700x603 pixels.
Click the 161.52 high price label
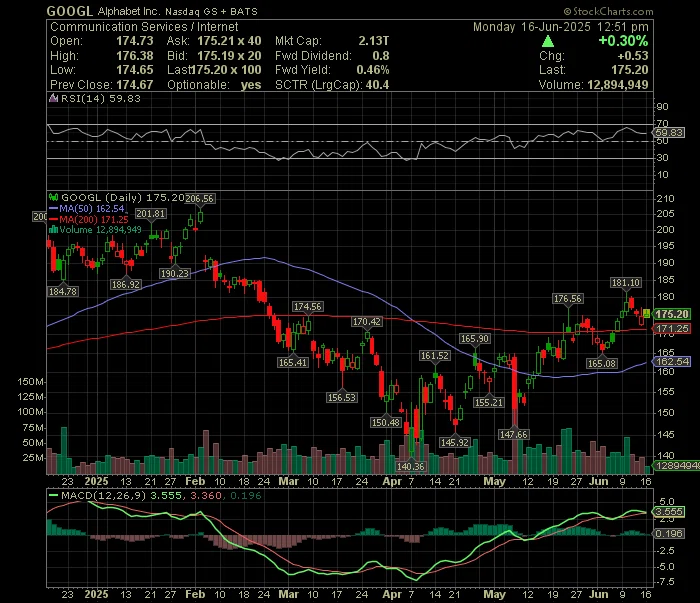point(435,356)
